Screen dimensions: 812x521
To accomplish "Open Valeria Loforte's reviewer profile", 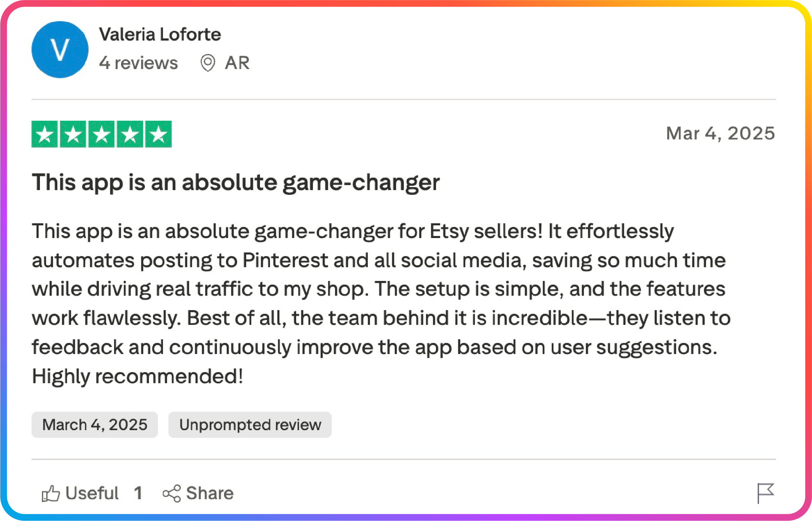I will click(160, 35).
